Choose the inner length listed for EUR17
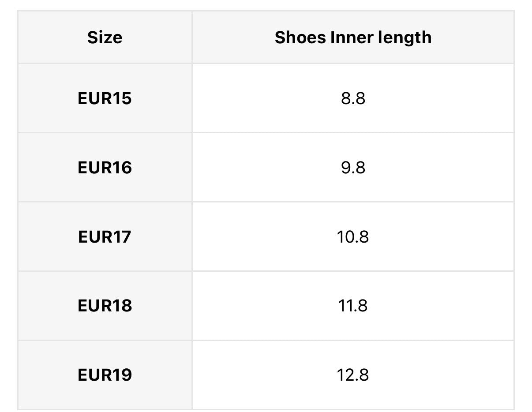The height and width of the screenshot is (412, 532). [x=353, y=237]
